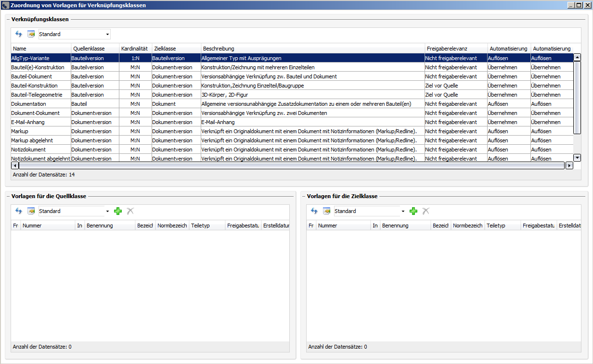Sort table by Kardinalität column header
Viewport: 593px width, 364px height.
pyautogui.click(x=134, y=49)
